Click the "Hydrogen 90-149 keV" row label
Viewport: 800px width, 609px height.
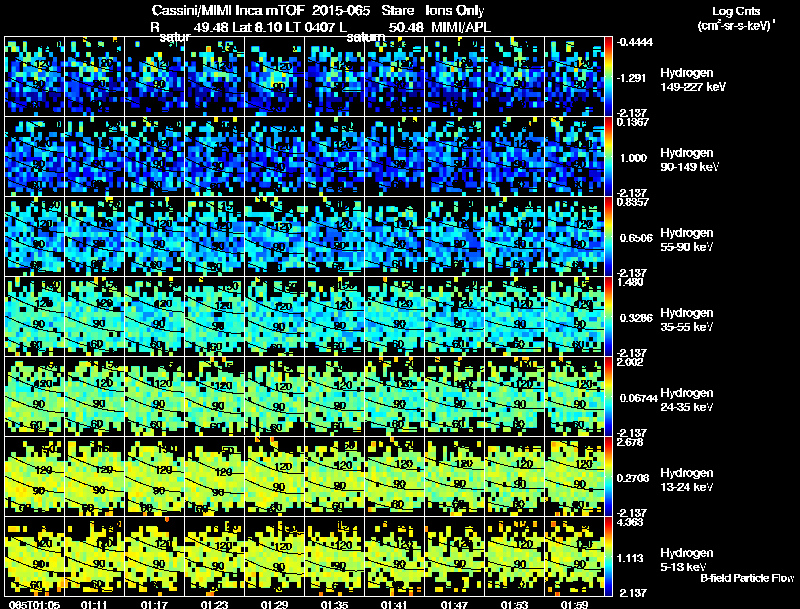tap(689, 160)
